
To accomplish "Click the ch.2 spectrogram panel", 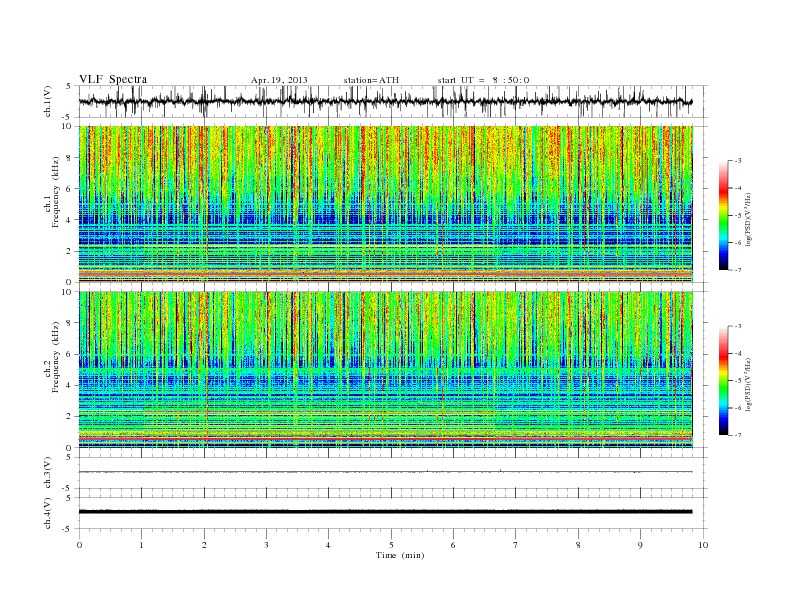I will (385, 370).
